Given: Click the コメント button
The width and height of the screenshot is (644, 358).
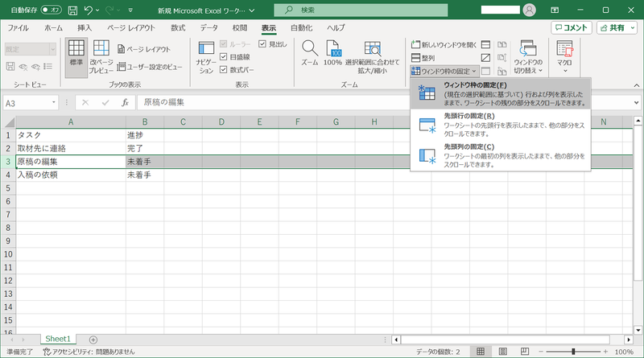Looking at the screenshot, I should [572, 27].
